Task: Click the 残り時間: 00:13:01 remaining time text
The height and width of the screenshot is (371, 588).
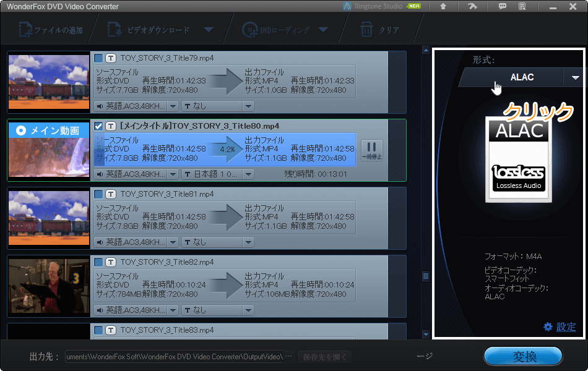Action: click(x=316, y=174)
